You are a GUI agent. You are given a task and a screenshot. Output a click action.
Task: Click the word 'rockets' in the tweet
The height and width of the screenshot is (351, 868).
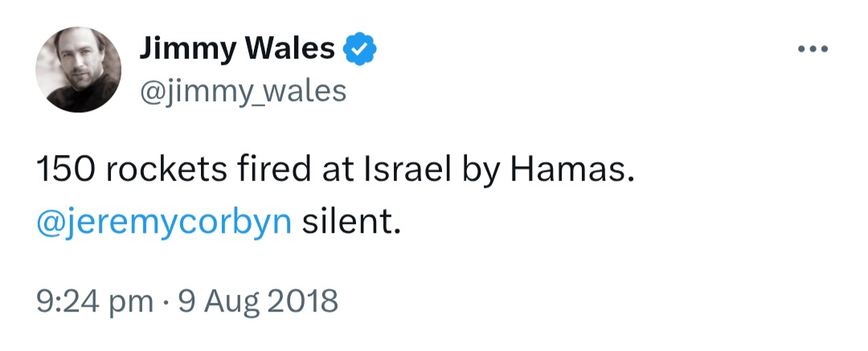166,170
